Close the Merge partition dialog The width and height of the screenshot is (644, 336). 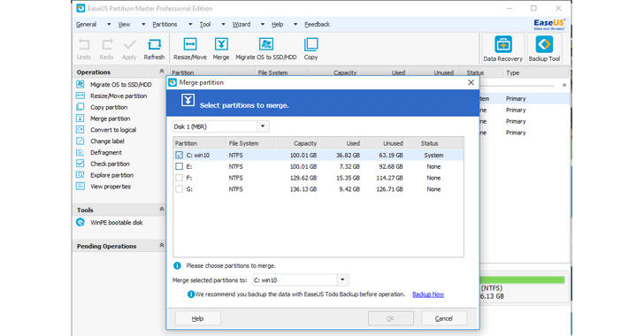471,82
